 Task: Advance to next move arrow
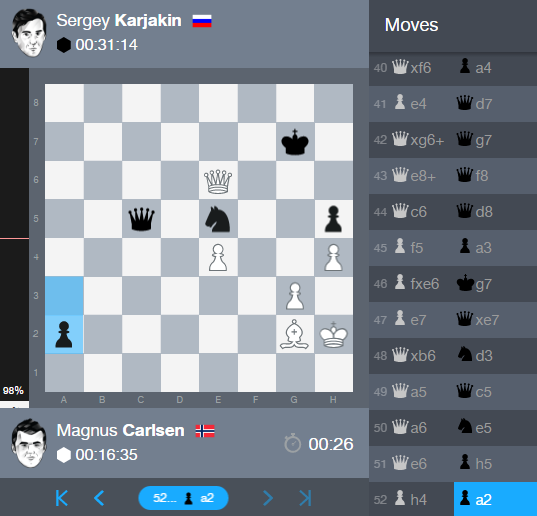tap(268, 498)
